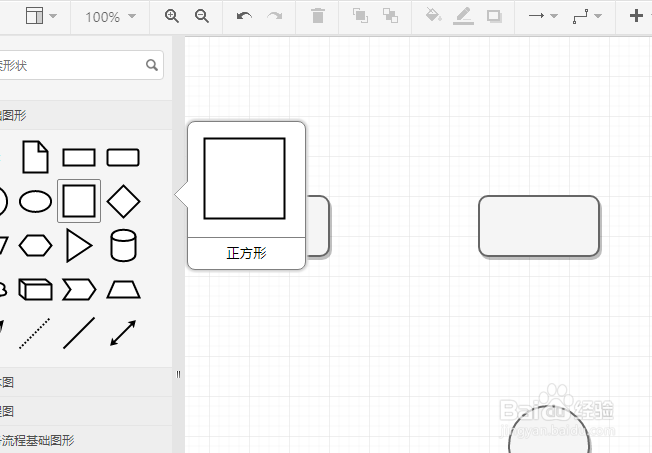This screenshot has width=652, height=453.
Task: Select the document page shape
Action: click(x=35, y=157)
